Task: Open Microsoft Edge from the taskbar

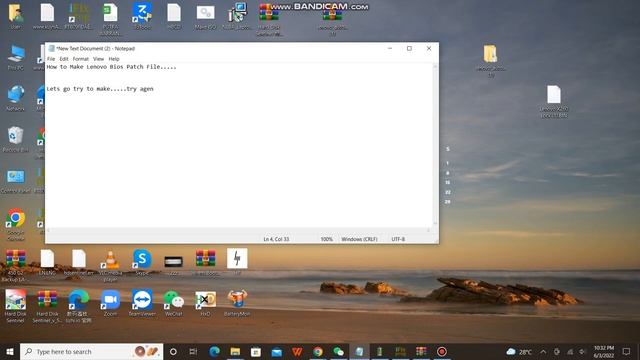Action: coord(215,351)
